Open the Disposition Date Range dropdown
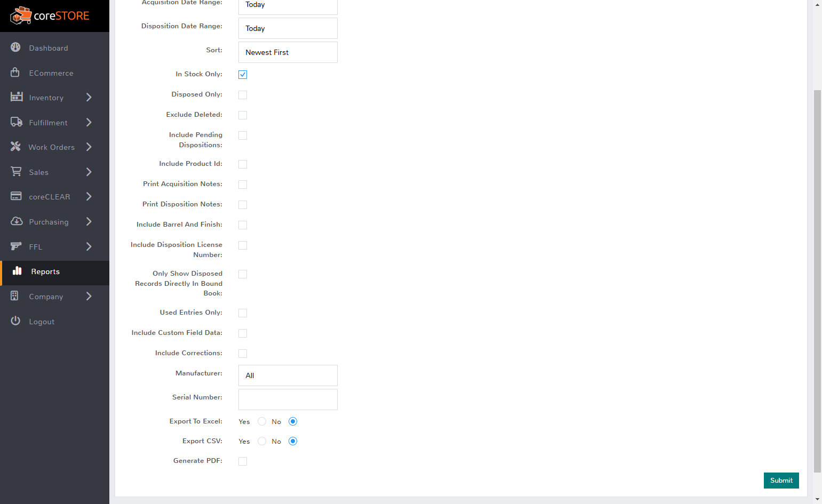This screenshot has width=822, height=504. tap(288, 28)
